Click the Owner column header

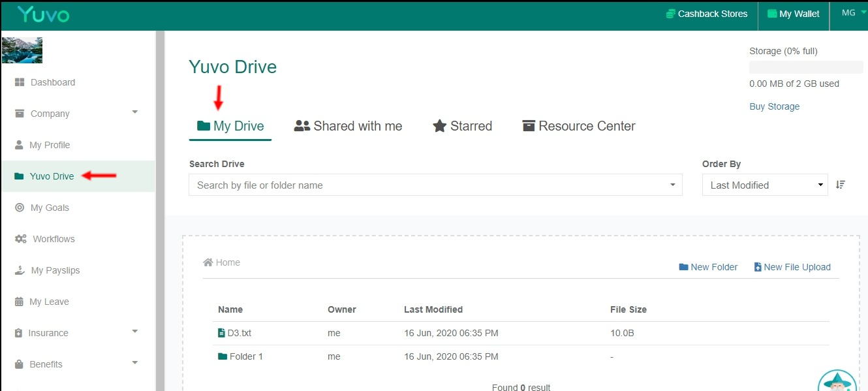coord(342,309)
